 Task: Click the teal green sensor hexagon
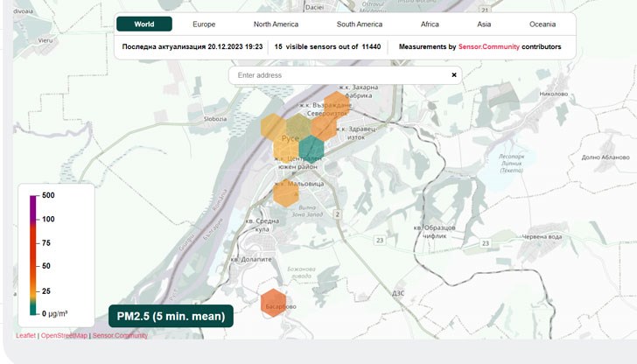312,150
